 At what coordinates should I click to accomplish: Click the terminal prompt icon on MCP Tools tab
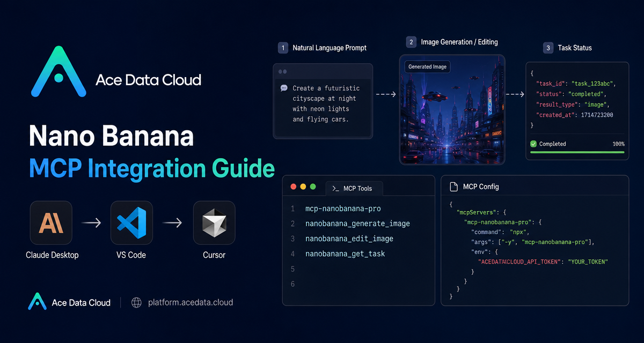pos(336,188)
